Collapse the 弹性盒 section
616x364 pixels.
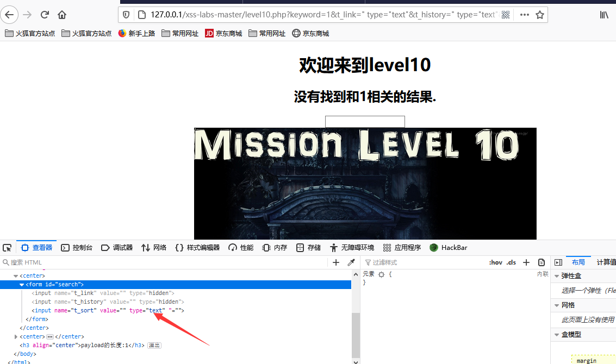click(557, 276)
